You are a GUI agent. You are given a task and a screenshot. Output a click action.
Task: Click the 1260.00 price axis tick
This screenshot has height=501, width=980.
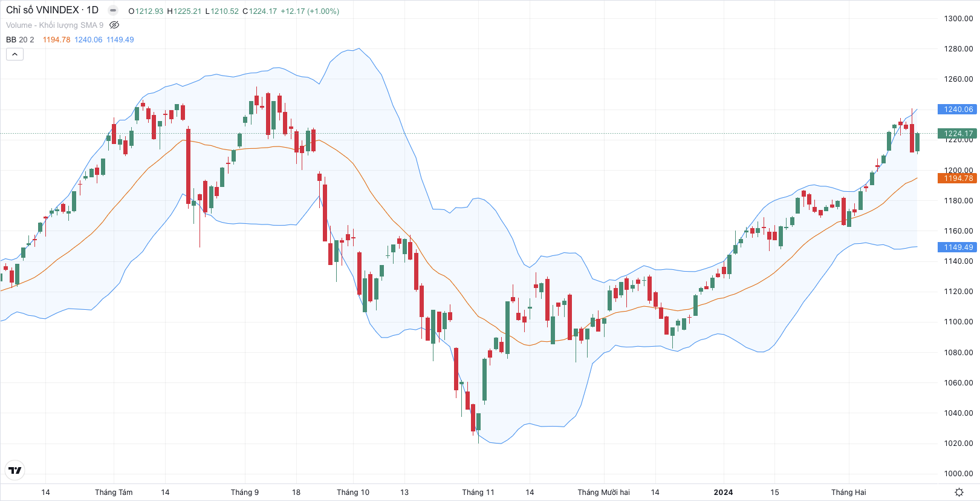point(959,79)
